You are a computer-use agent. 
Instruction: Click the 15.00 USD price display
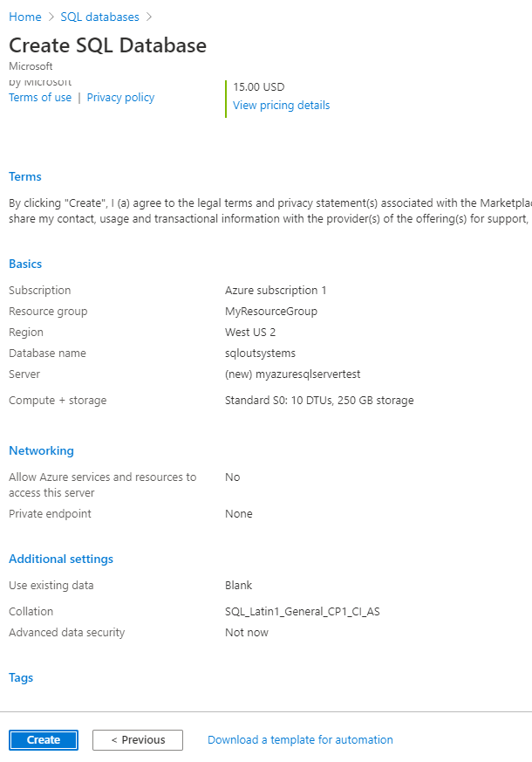click(258, 86)
